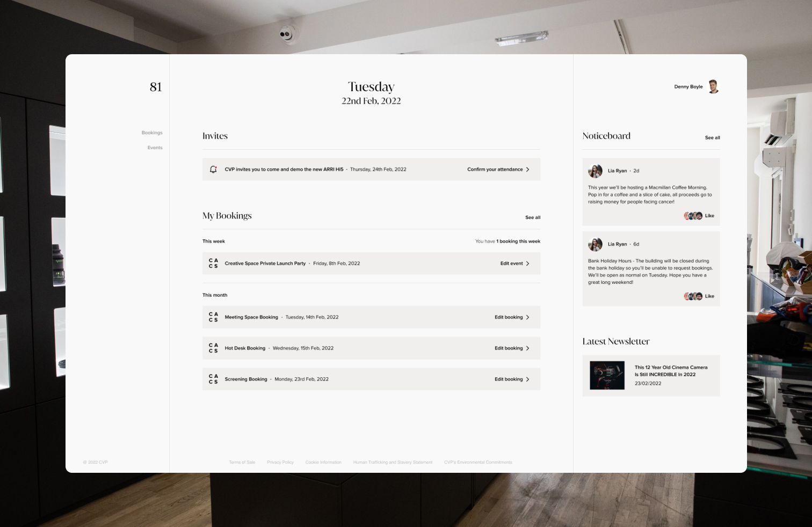Click CACS icon beside Meeting Space Booking
Viewport: 812px width, 527px height.
[x=213, y=317]
